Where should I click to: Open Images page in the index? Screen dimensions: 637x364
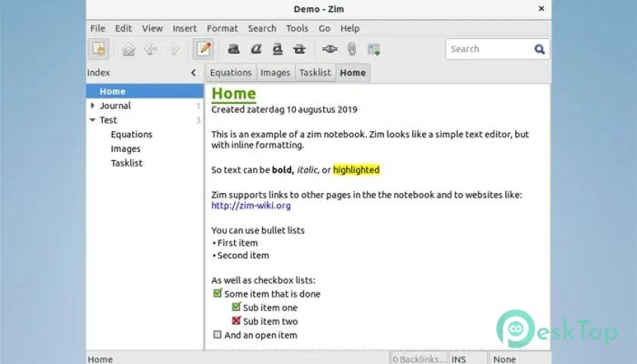(x=126, y=148)
